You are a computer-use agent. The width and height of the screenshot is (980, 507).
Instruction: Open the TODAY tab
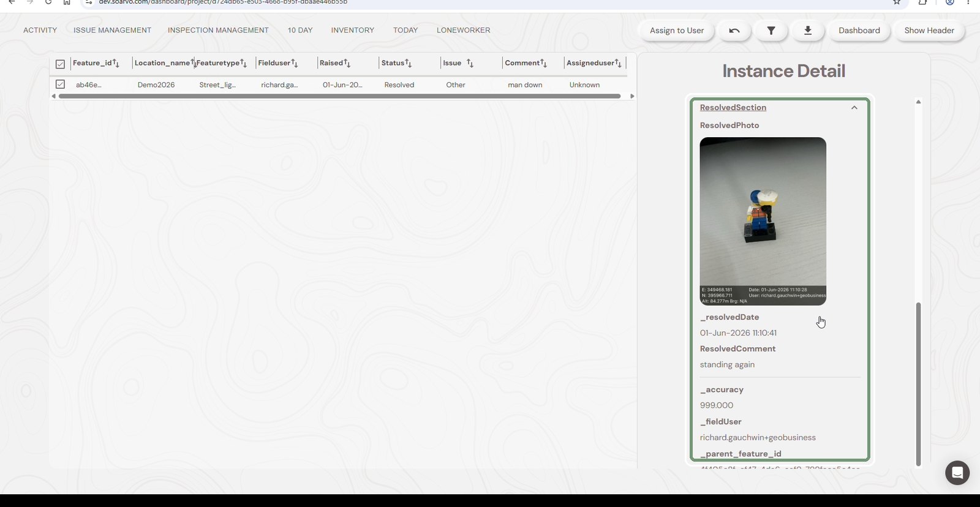pyautogui.click(x=405, y=30)
